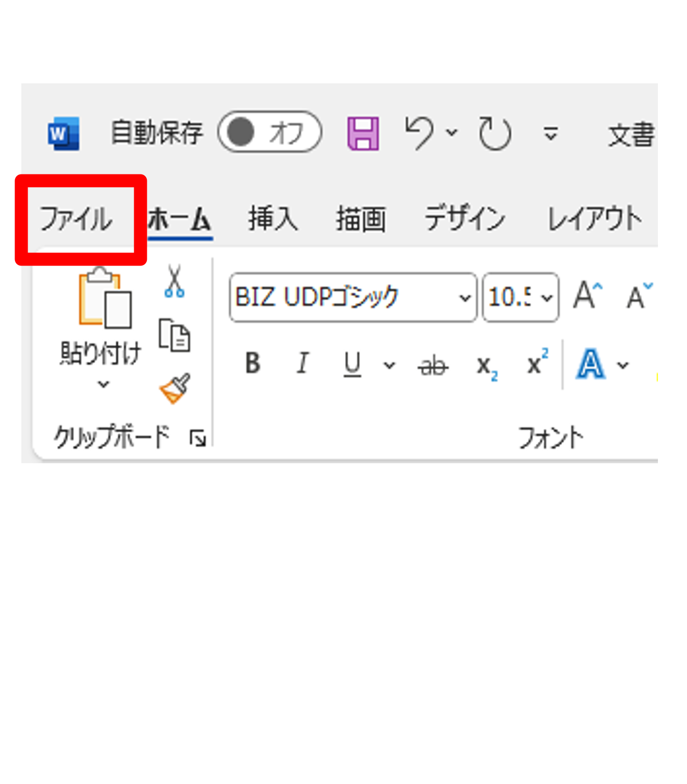Switch to the 挿入 tab
Image resolution: width=687 pixels, height=784 pixels.
click(273, 219)
